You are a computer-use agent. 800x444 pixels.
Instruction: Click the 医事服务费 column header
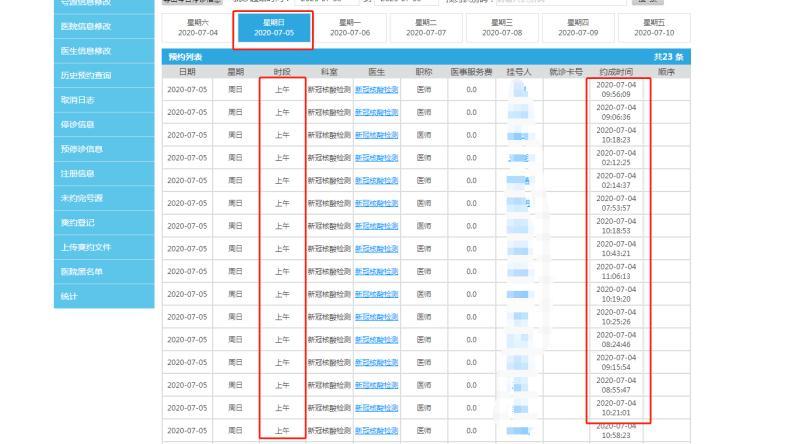[471, 72]
